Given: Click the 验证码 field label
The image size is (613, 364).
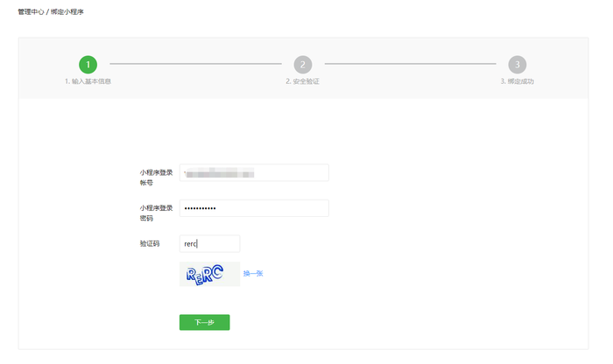Looking at the screenshot, I should coord(150,244).
